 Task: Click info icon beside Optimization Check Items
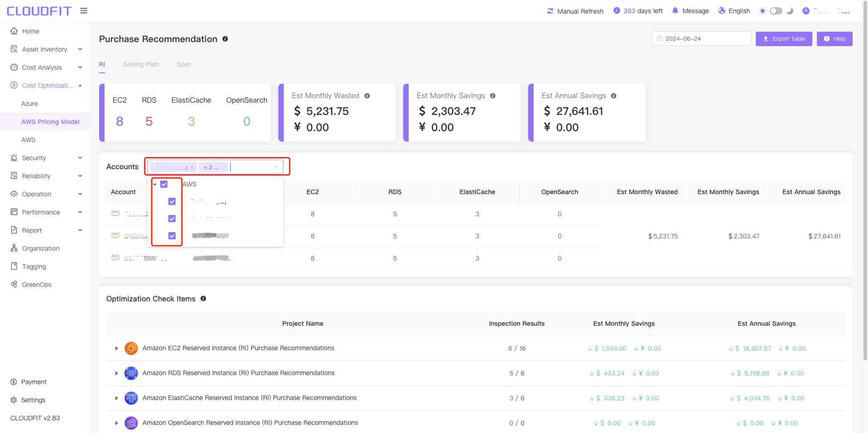tap(203, 299)
